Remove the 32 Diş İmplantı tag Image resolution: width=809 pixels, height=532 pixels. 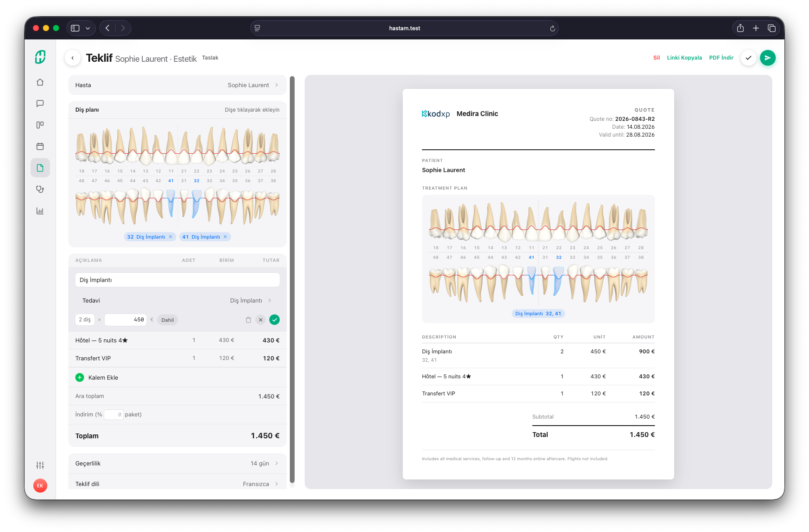[x=170, y=237]
